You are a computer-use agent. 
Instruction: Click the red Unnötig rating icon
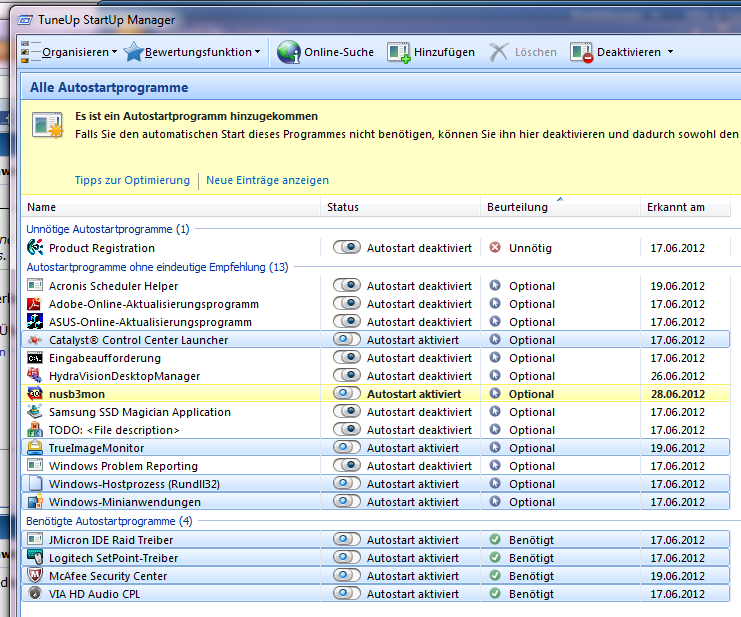(x=495, y=247)
